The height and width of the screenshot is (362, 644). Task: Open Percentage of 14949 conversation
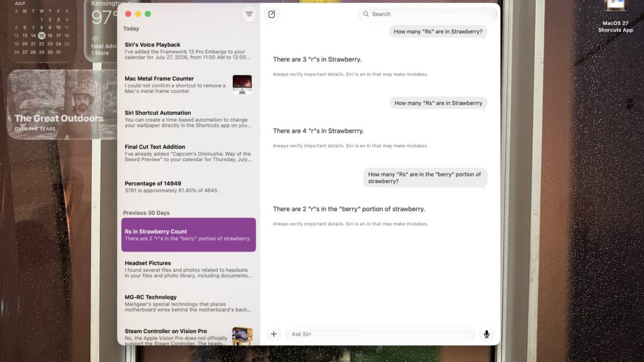click(x=188, y=187)
